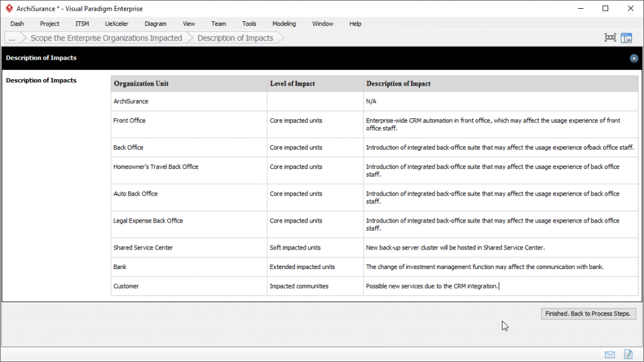Image resolution: width=644 pixels, height=362 pixels.
Task: Open the Dash menu
Action: tap(17, 24)
